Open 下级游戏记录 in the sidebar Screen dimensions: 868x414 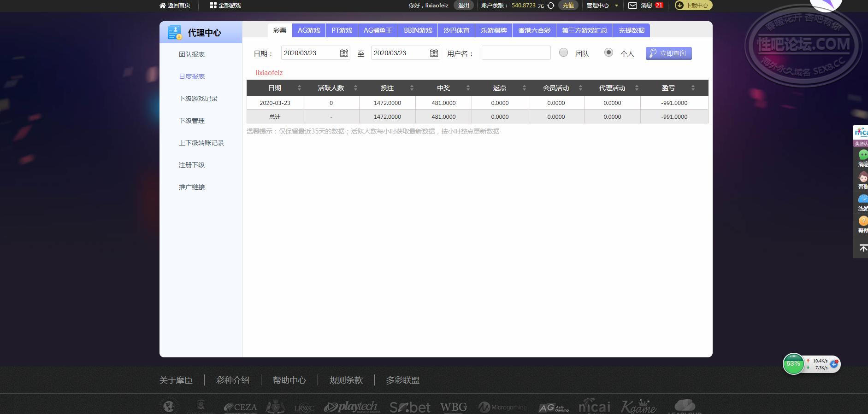pyautogui.click(x=198, y=99)
